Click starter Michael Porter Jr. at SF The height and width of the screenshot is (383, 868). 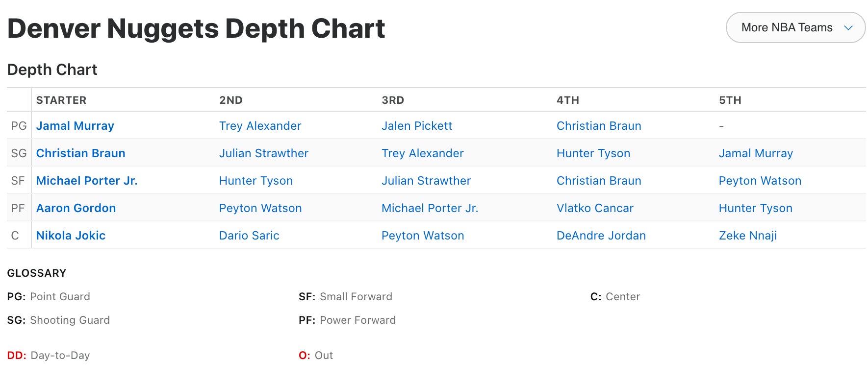[x=87, y=181]
